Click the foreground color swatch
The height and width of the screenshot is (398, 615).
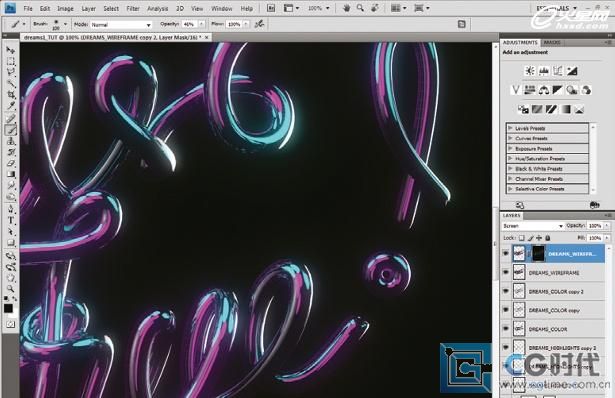8,308
